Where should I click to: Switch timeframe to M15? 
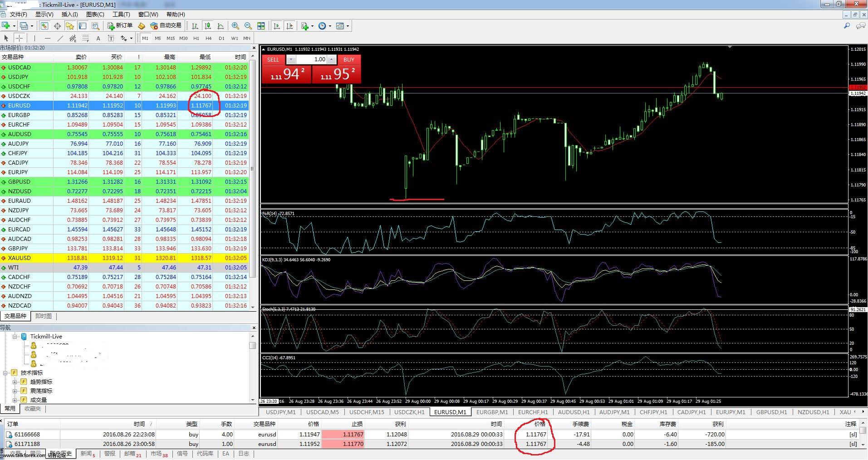click(171, 38)
